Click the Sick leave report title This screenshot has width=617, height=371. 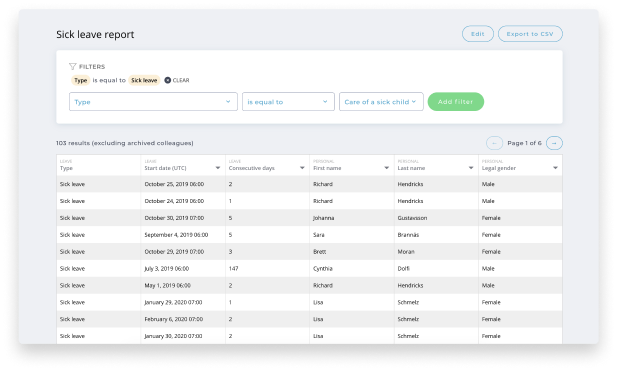95,34
